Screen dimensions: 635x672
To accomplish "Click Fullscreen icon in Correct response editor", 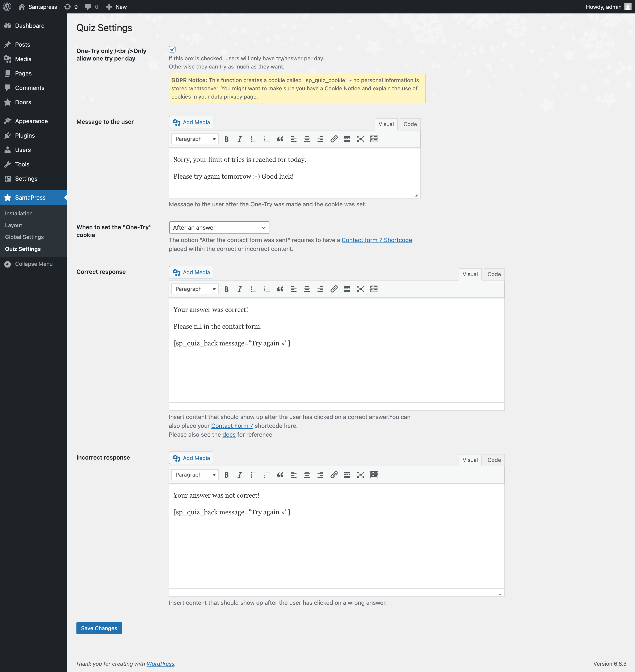I will pos(361,289).
